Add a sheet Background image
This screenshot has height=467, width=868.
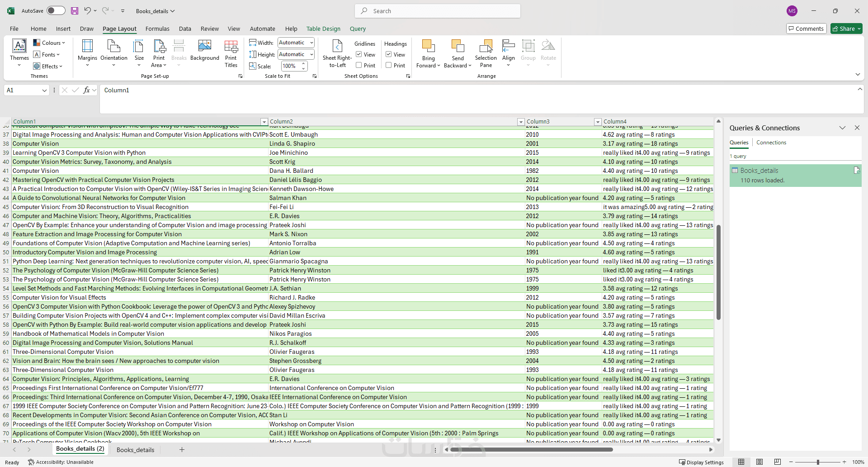pyautogui.click(x=205, y=50)
